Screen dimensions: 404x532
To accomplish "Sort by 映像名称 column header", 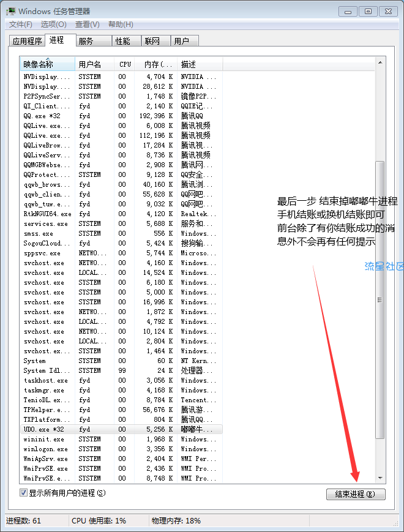I will (x=48, y=64).
